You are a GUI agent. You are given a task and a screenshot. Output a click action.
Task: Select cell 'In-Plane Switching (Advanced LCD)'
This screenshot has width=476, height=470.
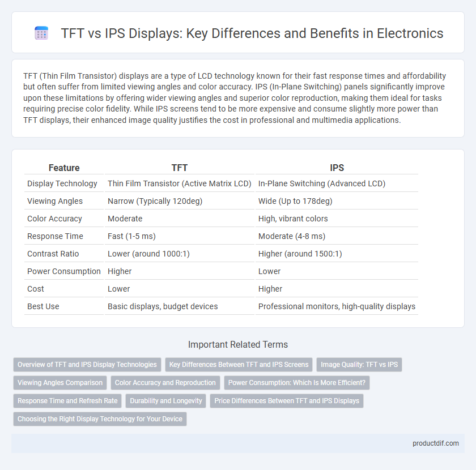[x=322, y=183]
